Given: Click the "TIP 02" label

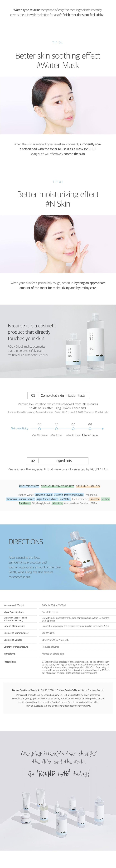Looking at the screenshot, I should (58, 182).
